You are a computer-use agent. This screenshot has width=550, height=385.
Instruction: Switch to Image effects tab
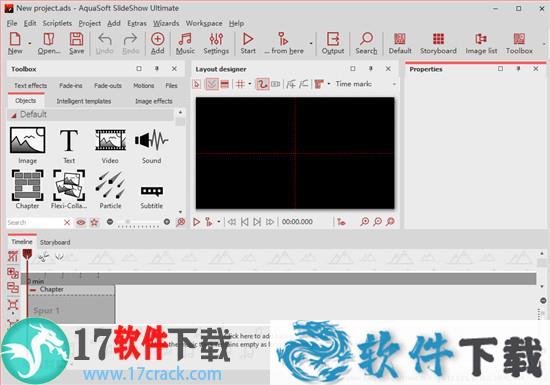pyautogui.click(x=154, y=101)
